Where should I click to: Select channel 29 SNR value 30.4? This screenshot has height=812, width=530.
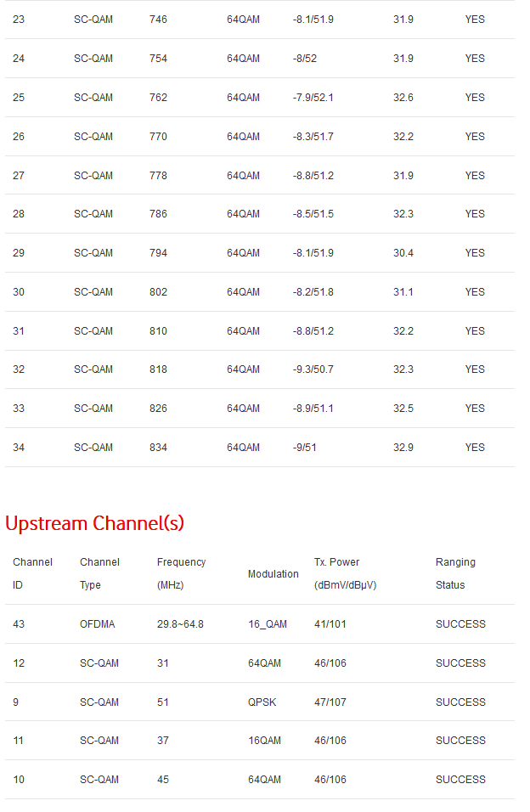click(403, 253)
